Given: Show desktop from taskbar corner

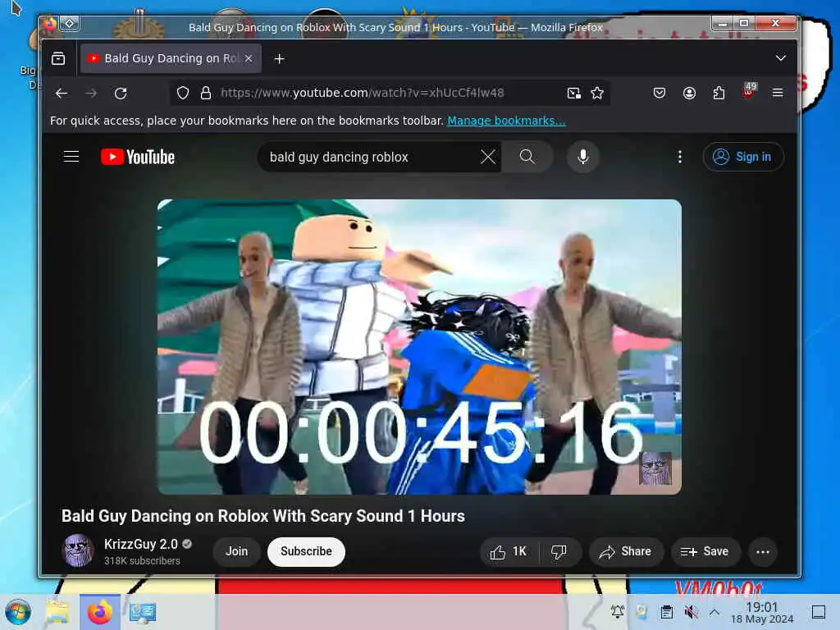Looking at the screenshot, I should pyautogui.click(x=819, y=612).
